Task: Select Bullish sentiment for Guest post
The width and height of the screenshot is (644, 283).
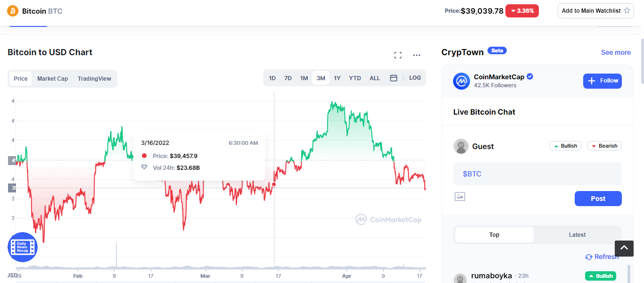Action: coord(565,146)
